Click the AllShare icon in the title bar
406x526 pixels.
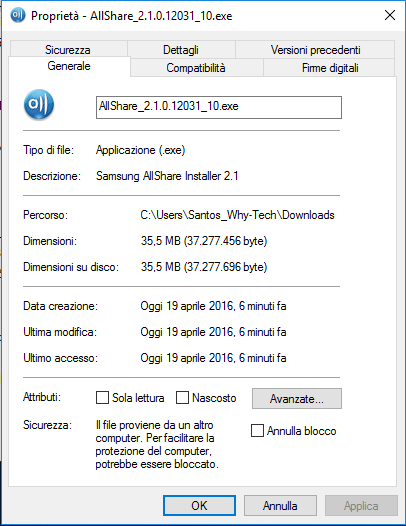(17, 15)
